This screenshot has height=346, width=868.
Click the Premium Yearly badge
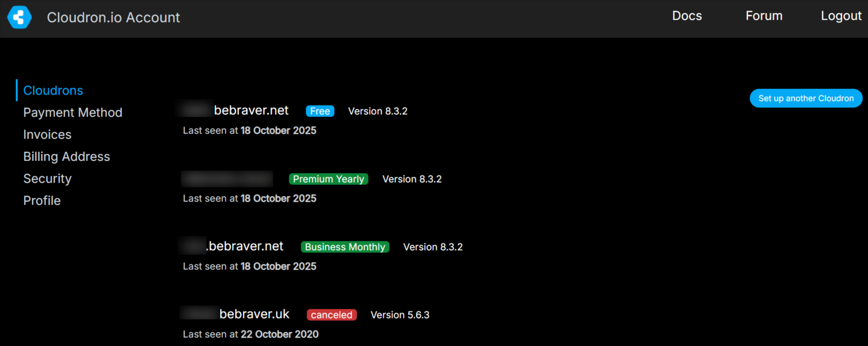(x=328, y=179)
